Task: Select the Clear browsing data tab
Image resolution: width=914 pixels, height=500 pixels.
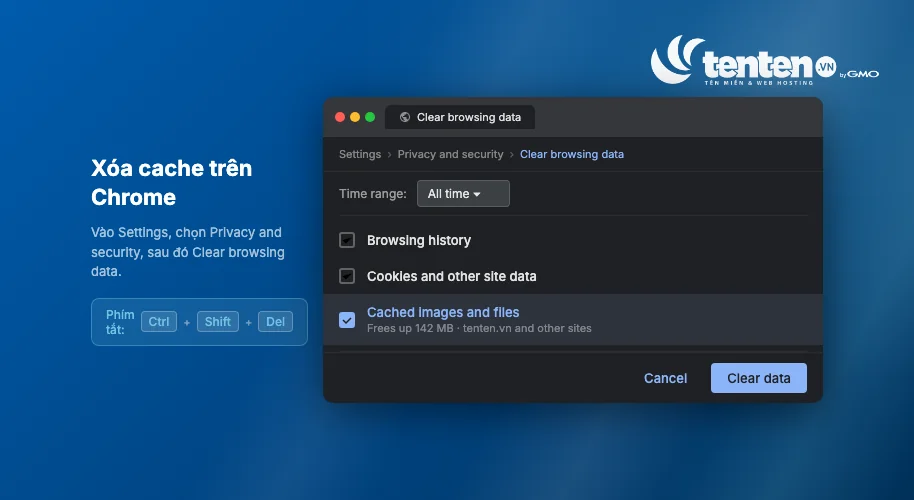Action: point(460,117)
